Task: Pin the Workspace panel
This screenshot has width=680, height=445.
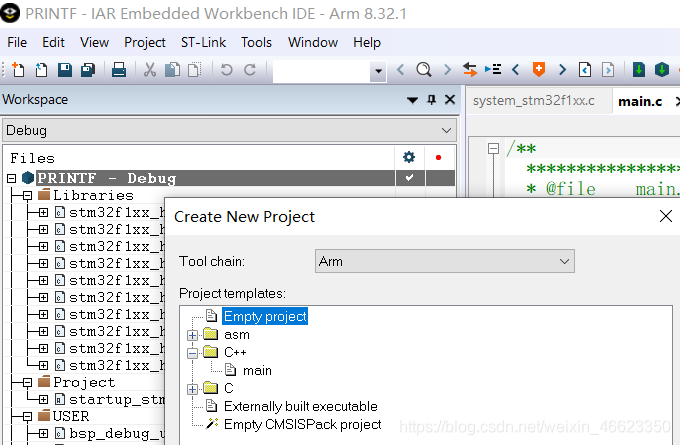Action: click(432, 100)
